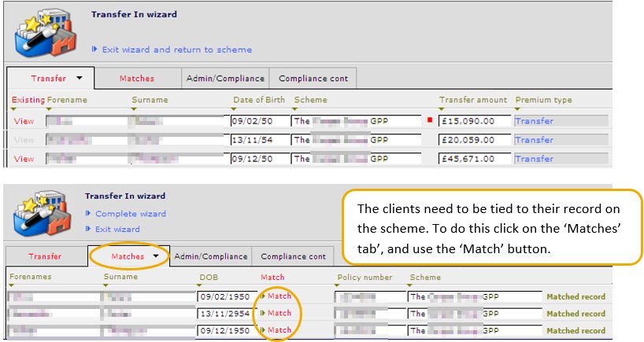Click Matched record text in 13/11/2954 row

tap(576, 314)
